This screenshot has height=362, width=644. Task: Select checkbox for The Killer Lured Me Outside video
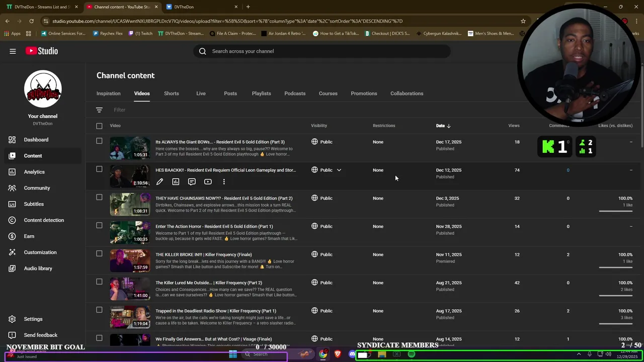[x=99, y=282]
